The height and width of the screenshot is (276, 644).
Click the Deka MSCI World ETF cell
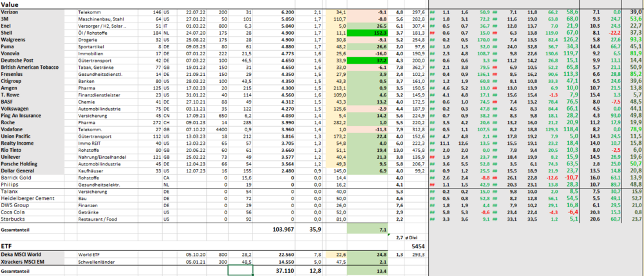(32, 254)
